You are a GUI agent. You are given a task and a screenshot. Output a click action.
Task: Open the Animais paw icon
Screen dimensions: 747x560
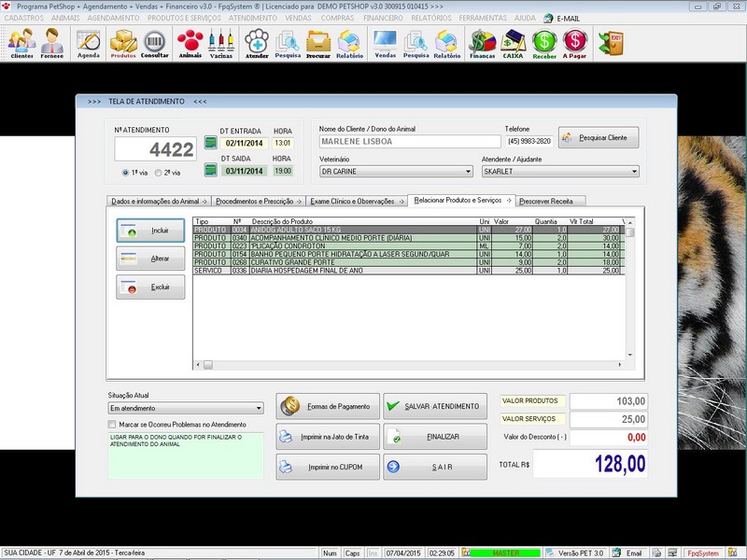coord(190,43)
